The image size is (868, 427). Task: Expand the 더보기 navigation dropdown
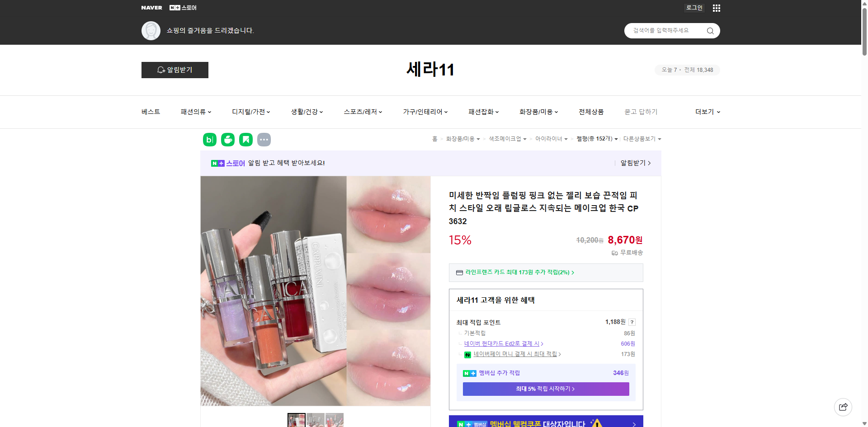[x=707, y=112]
